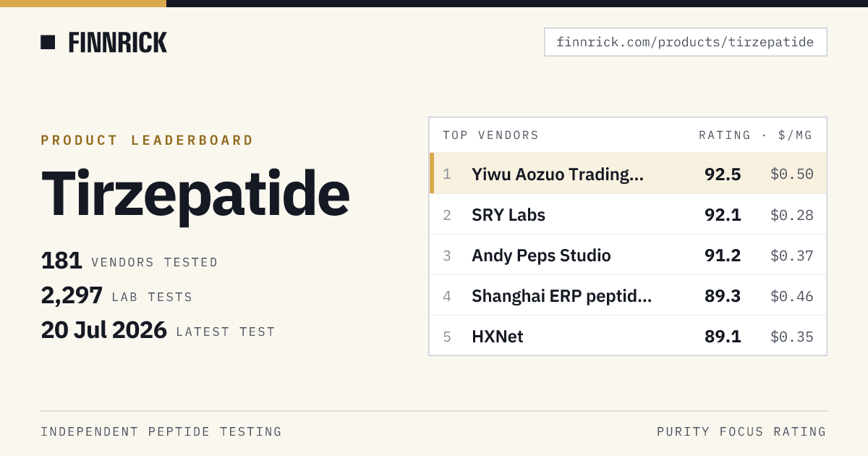
Task: Click the 91.2 rating value
Action: click(723, 256)
